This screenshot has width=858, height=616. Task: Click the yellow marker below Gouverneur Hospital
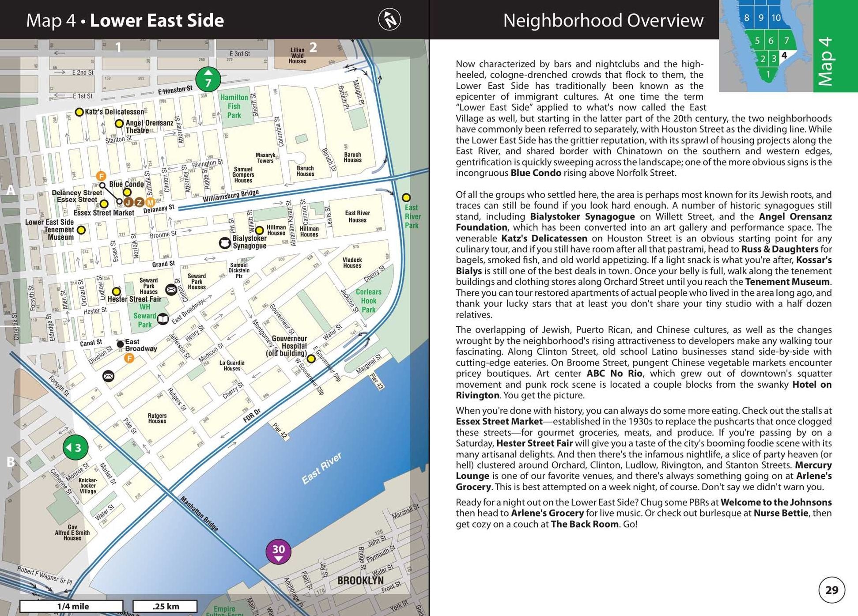(311, 359)
